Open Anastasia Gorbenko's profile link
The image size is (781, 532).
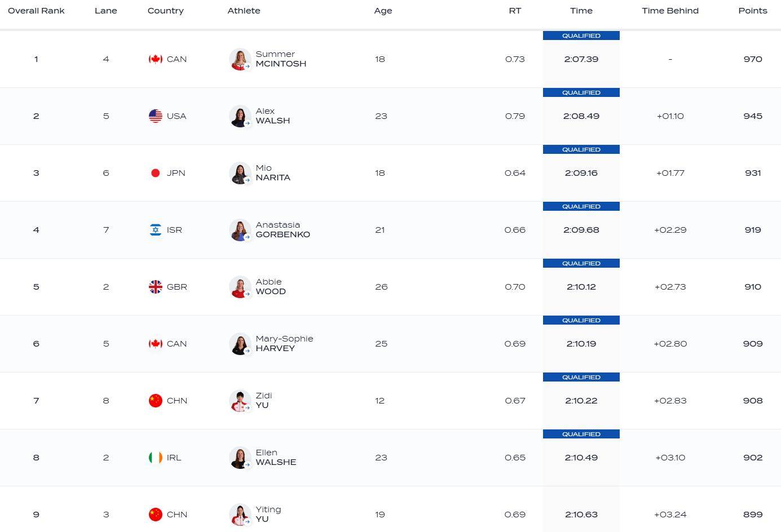pos(283,230)
